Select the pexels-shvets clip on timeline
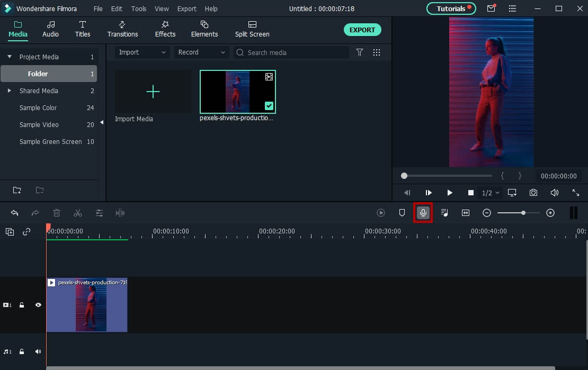The height and width of the screenshot is (370, 588). pyautogui.click(x=87, y=305)
